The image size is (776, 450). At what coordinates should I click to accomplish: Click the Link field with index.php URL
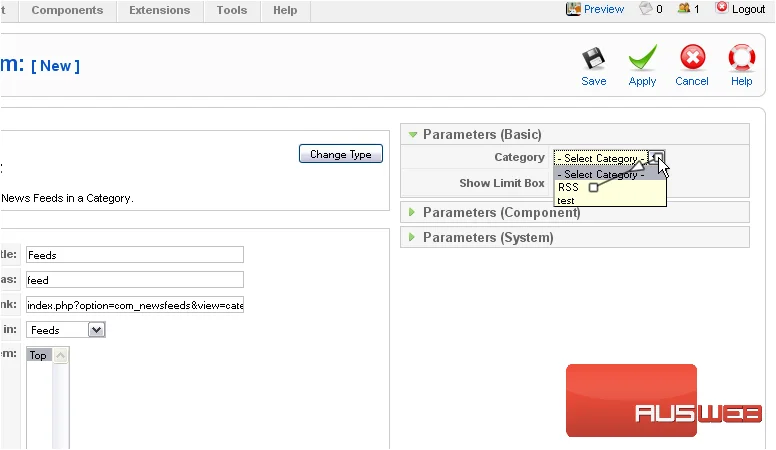pyautogui.click(x=135, y=305)
